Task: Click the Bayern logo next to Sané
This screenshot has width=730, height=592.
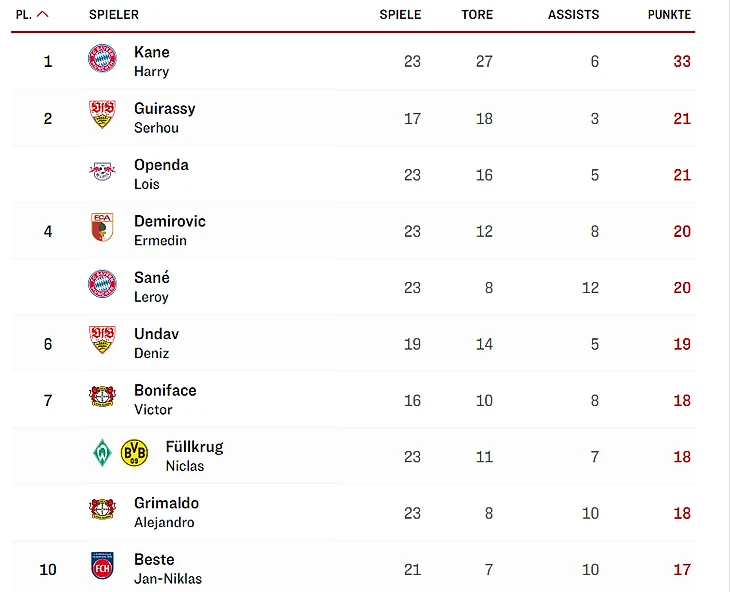Action: [x=102, y=285]
